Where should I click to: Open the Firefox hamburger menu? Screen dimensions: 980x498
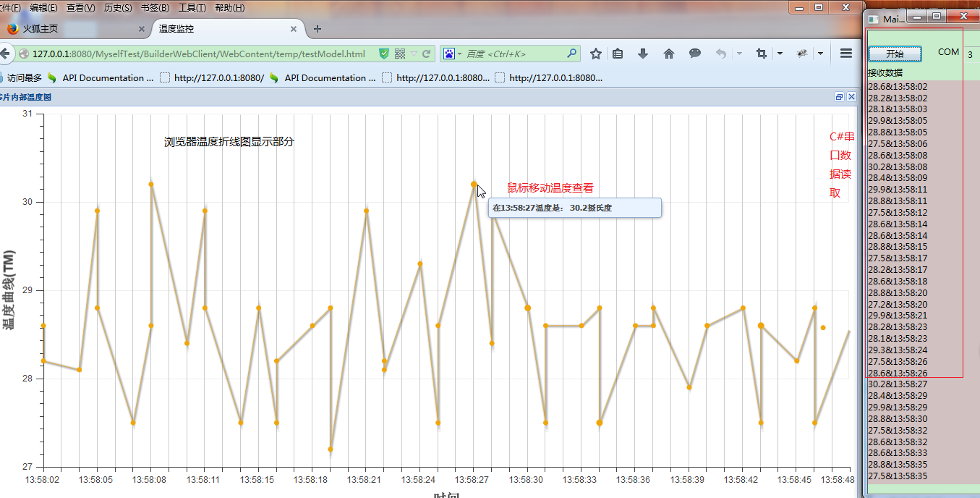click(845, 54)
